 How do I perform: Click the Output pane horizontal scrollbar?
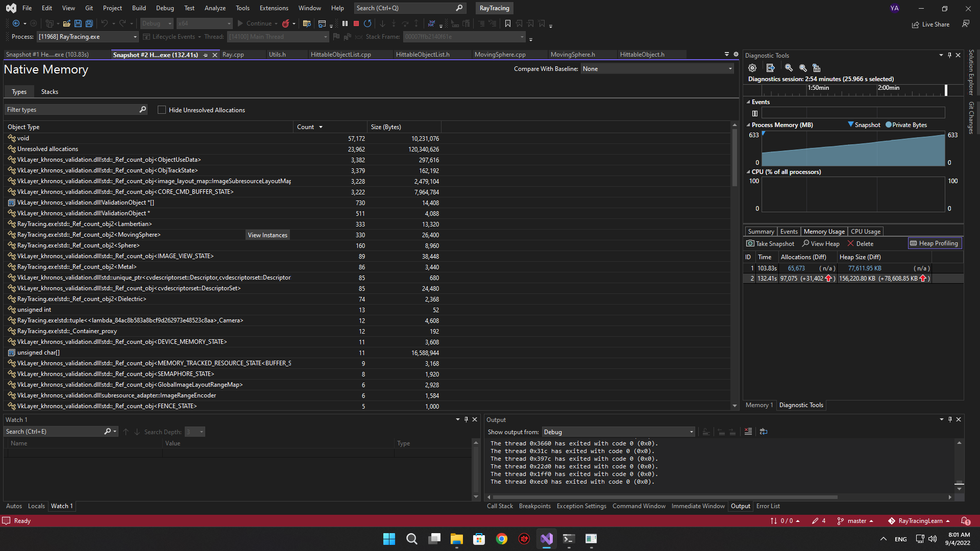[x=665, y=497]
